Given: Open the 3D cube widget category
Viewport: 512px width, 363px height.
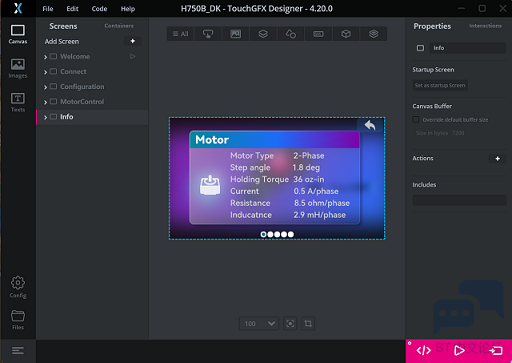Looking at the screenshot, I should coord(346,34).
